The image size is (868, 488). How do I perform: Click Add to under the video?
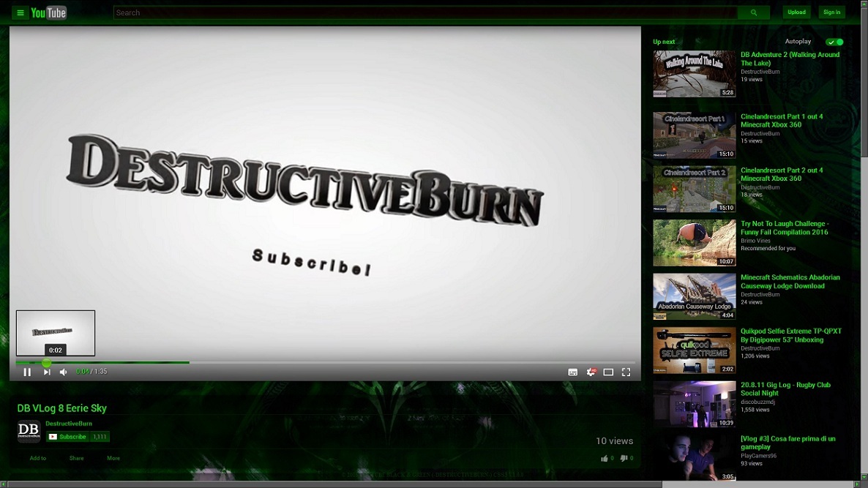[x=37, y=458]
